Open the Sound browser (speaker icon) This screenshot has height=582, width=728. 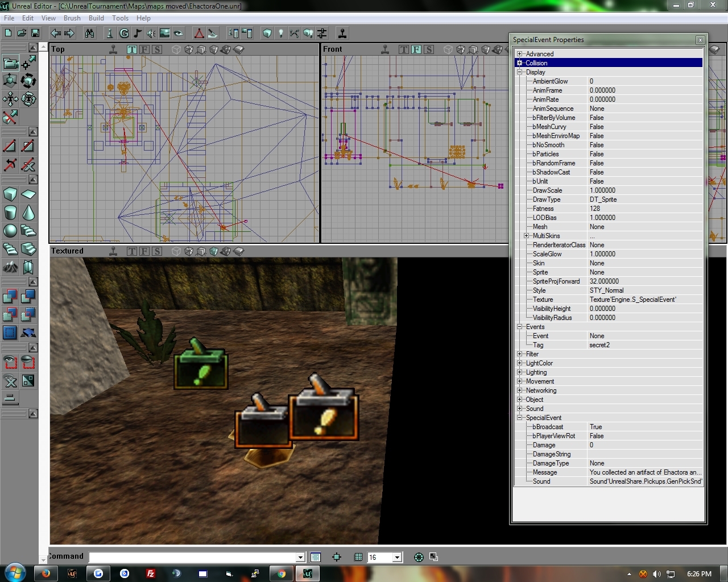tap(151, 33)
